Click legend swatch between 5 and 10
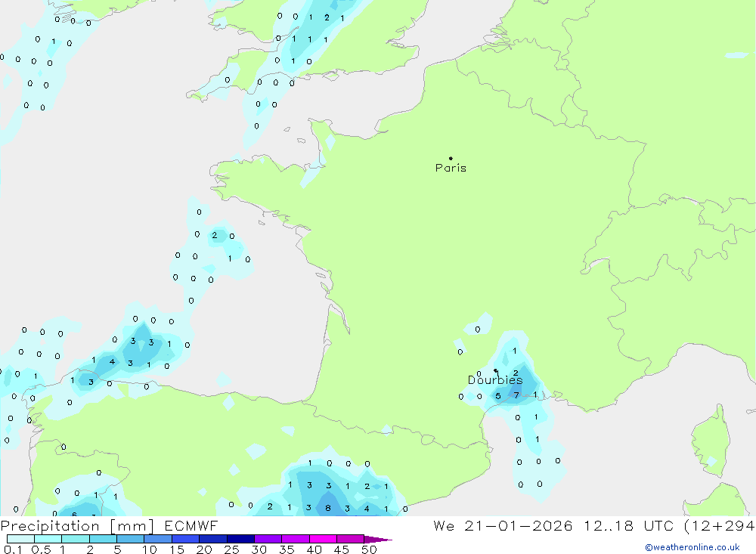This screenshot has height=554, width=756. pyautogui.click(x=131, y=539)
